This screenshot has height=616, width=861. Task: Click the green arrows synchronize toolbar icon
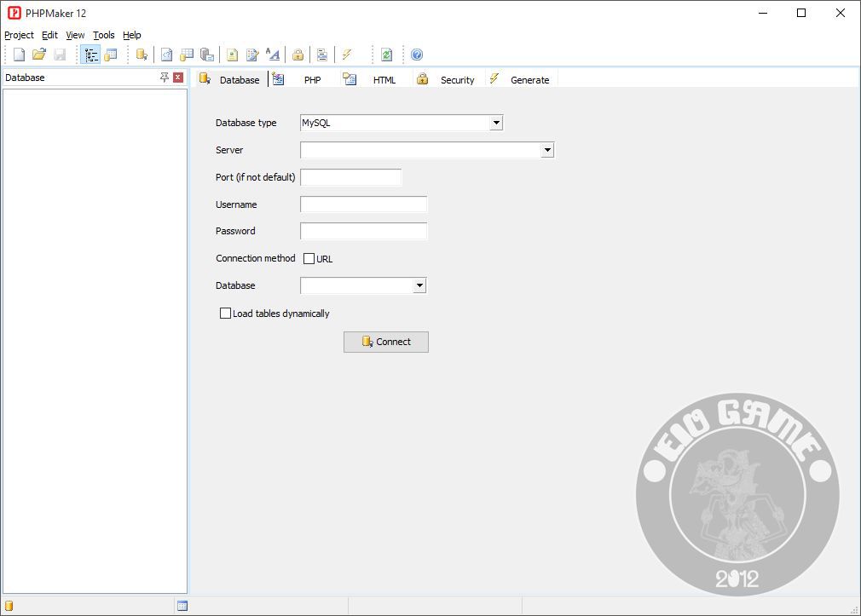[386, 55]
